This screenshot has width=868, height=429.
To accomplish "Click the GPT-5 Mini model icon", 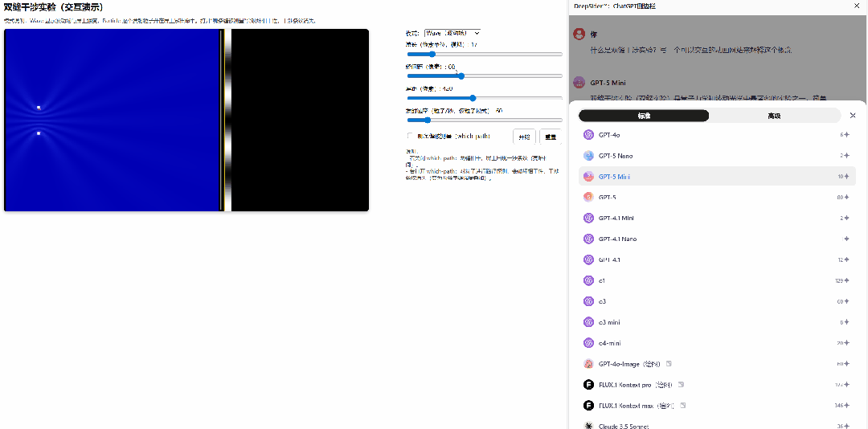I will pos(588,177).
